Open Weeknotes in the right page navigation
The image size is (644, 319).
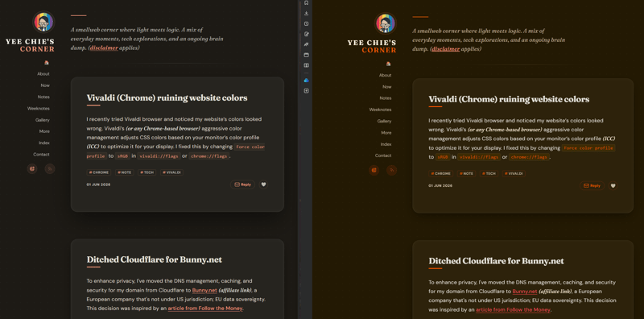pos(380,110)
